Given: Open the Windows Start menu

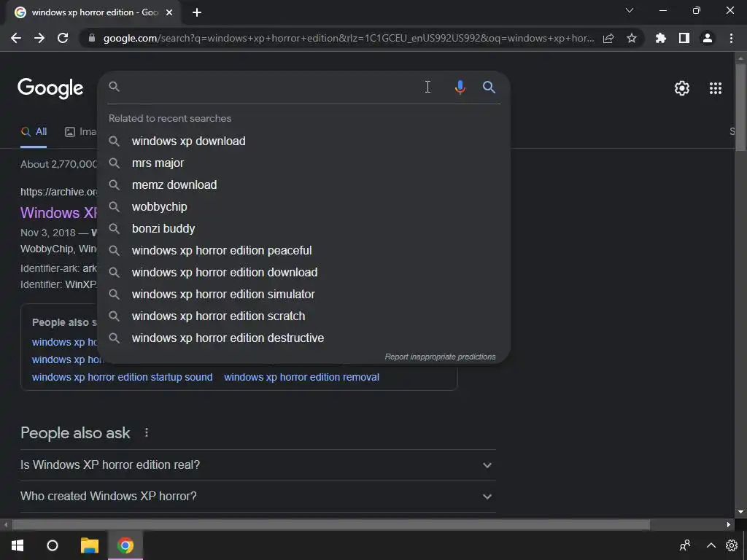Looking at the screenshot, I should click(18, 545).
